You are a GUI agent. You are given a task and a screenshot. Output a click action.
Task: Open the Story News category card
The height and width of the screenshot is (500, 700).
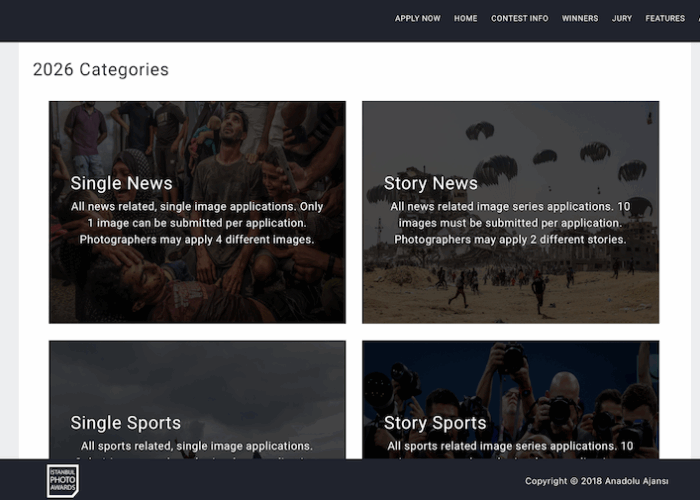pyautogui.click(x=511, y=212)
